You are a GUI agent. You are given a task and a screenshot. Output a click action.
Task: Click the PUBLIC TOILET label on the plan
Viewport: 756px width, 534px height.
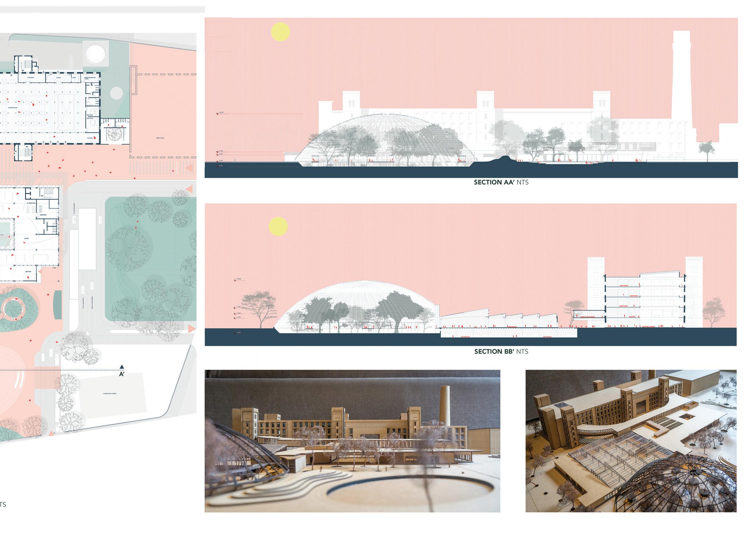coord(160,138)
